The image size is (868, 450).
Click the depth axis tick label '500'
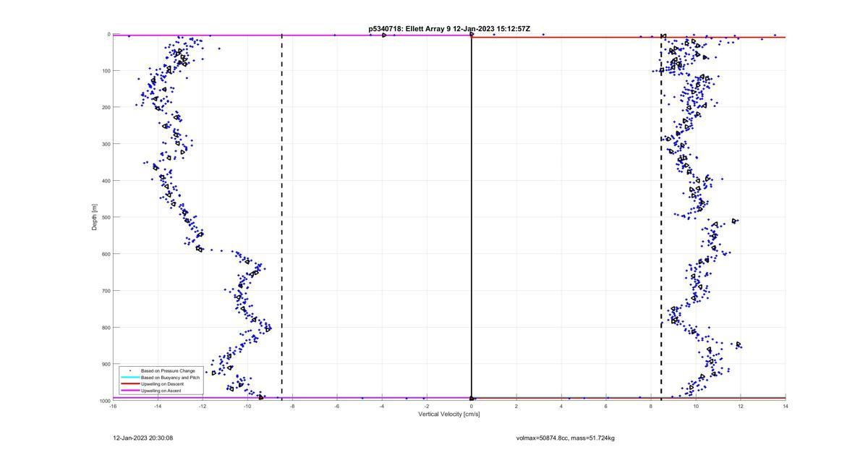click(106, 217)
